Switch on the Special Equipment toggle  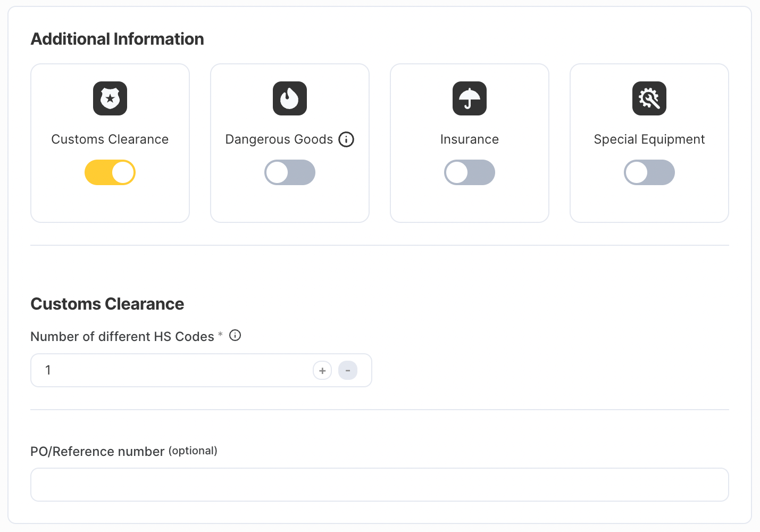tap(649, 172)
